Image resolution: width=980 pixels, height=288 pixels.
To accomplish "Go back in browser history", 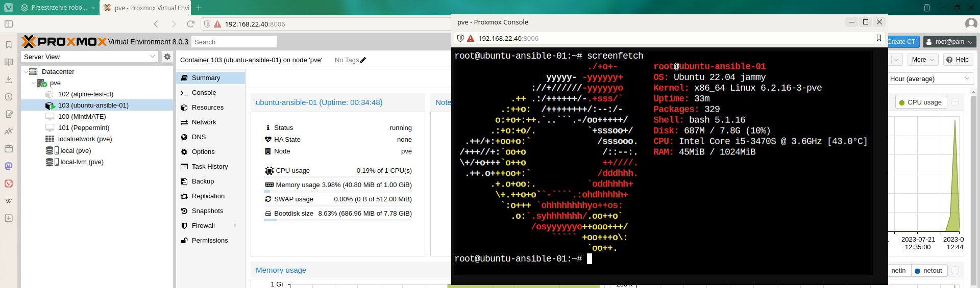I will pos(156,24).
